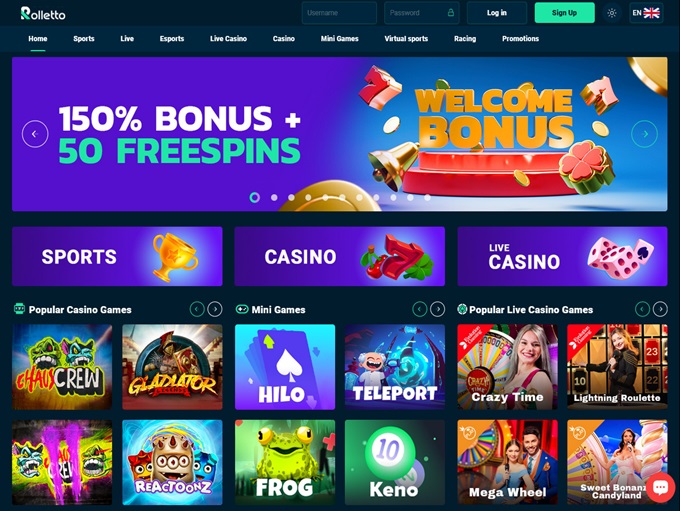The image size is (680, 511).
Task: Show next Popular Live Casino Games
Action: pos(660,309)
